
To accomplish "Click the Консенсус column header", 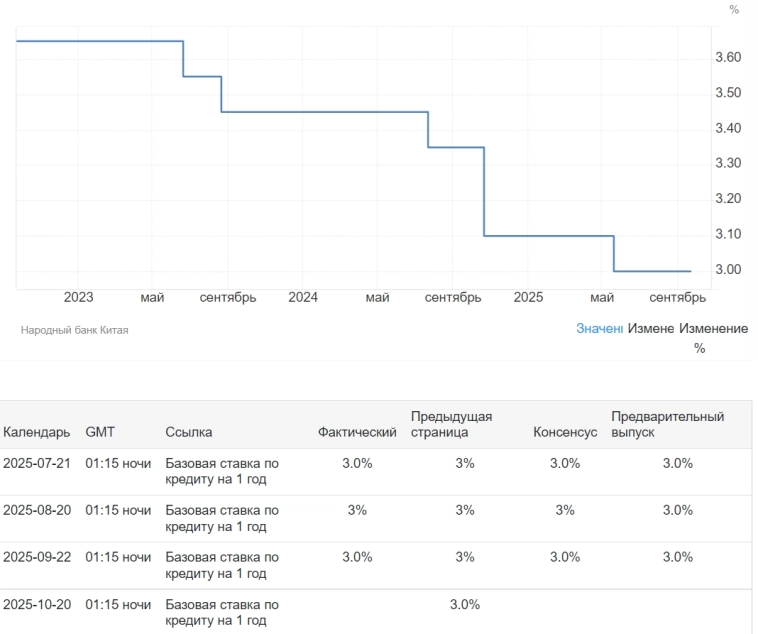I will [x=565, y=432].
